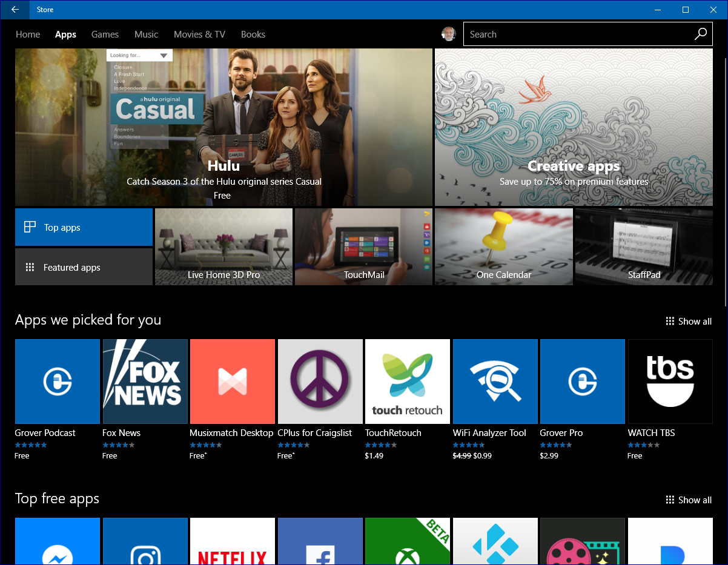728x565 pixels.
Task: Open the Featured apps button
Action: [84, 267]
